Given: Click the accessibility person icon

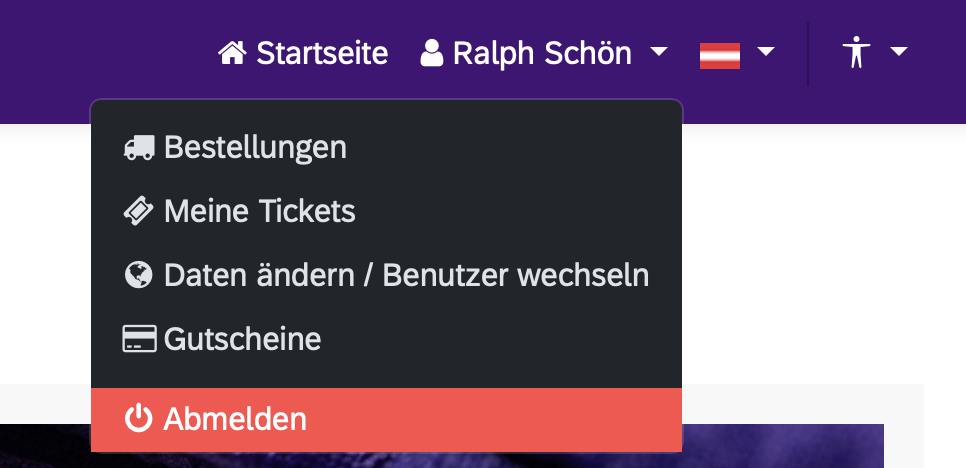Looking at the screenshot, I should click(x=856, y=52).
